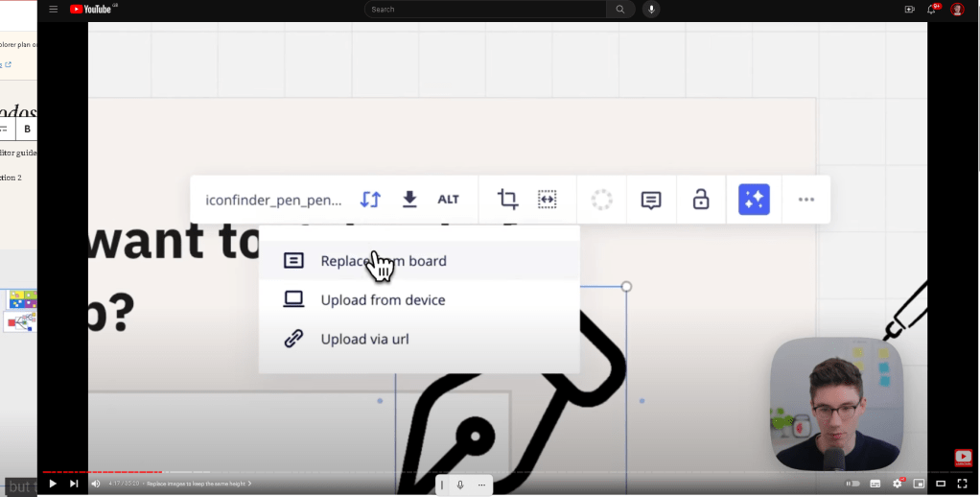Image resolution: width=980 pixels, height=497 pixels.
Task: Switch to miniplayer mode
Action: pyautogui.click(x=919, y=484)
